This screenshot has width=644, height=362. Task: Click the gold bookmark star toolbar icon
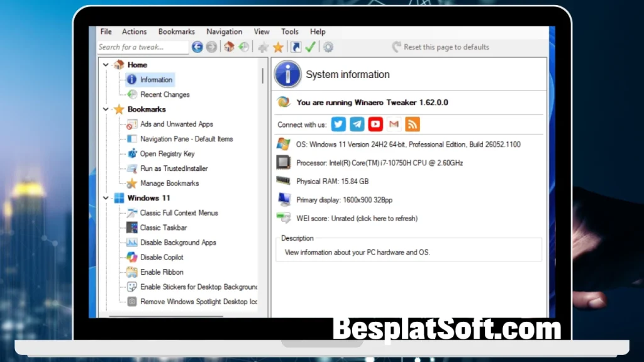[278, 47]
